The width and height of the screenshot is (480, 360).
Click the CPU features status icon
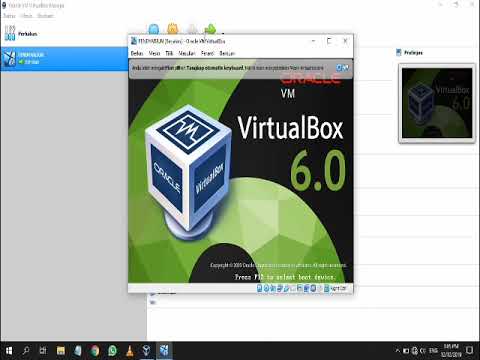point(313,288)
